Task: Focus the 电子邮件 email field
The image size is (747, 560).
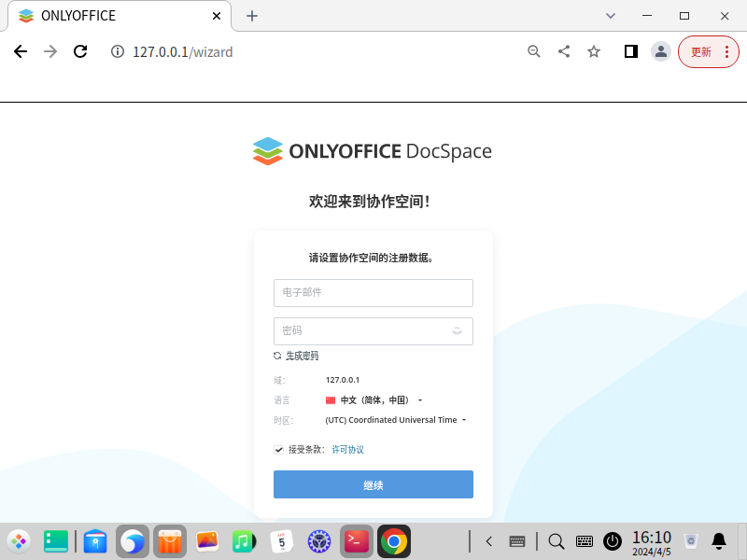Action: pos(373,293)
